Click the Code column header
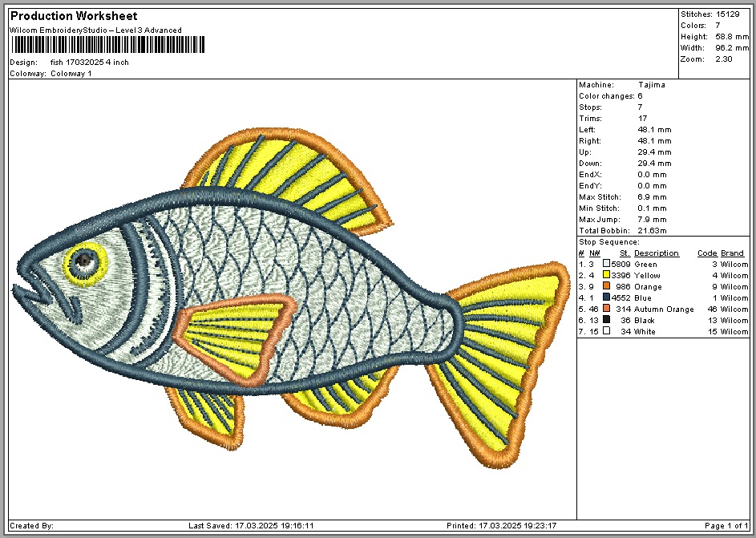 706,253
